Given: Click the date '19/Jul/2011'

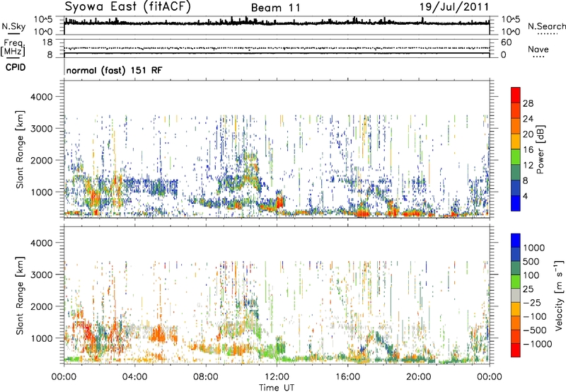Looking at the screenshot, I should pos(454,7).
